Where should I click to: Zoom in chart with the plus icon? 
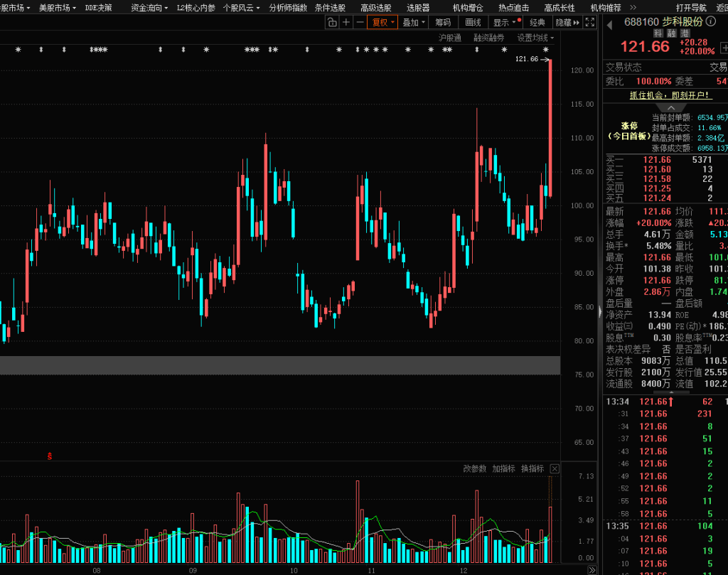[x=346, y=22]
